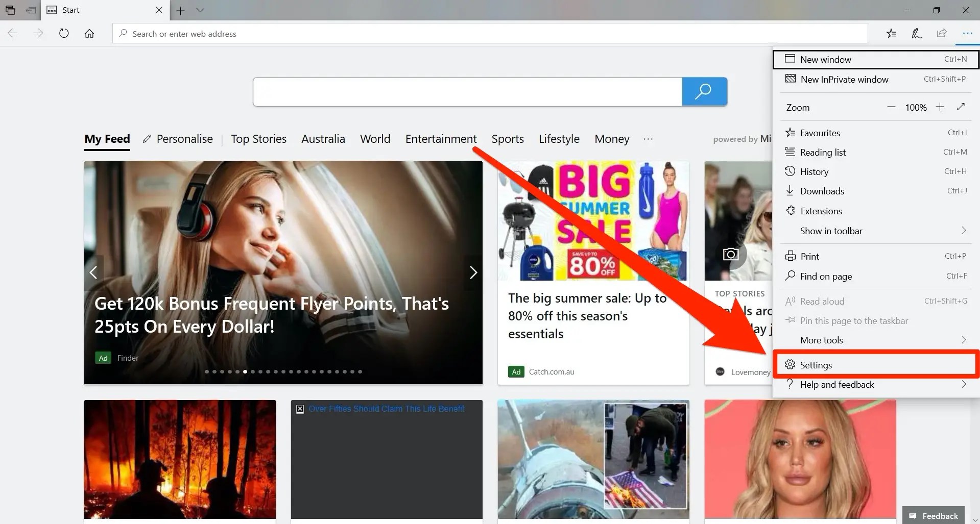This screenshot has width=980, height=524.
Task: Close the Start tab
Action: pyautogui.click(x=159, y=10)
